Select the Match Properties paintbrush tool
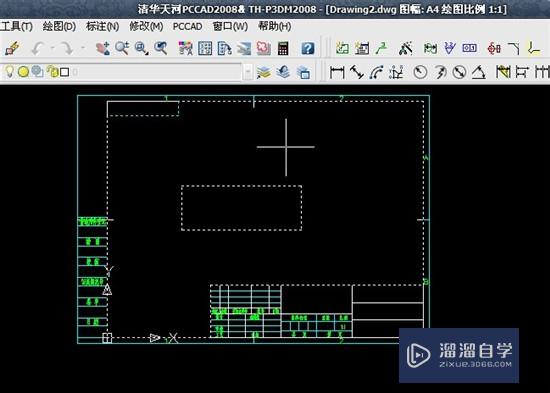 point(13,48)
